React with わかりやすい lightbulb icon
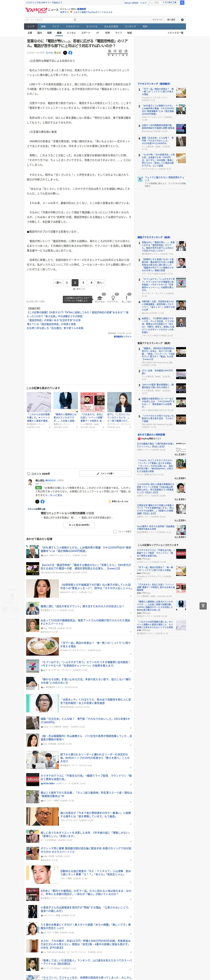The width and height of the screenshot is (210, 980). pyautogui.click(x=113, y=298)
